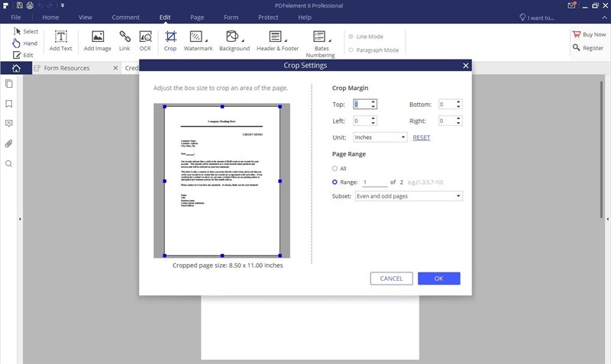Click the Register key icon
This screenshot has height=364, width=611.
(577, 47)
